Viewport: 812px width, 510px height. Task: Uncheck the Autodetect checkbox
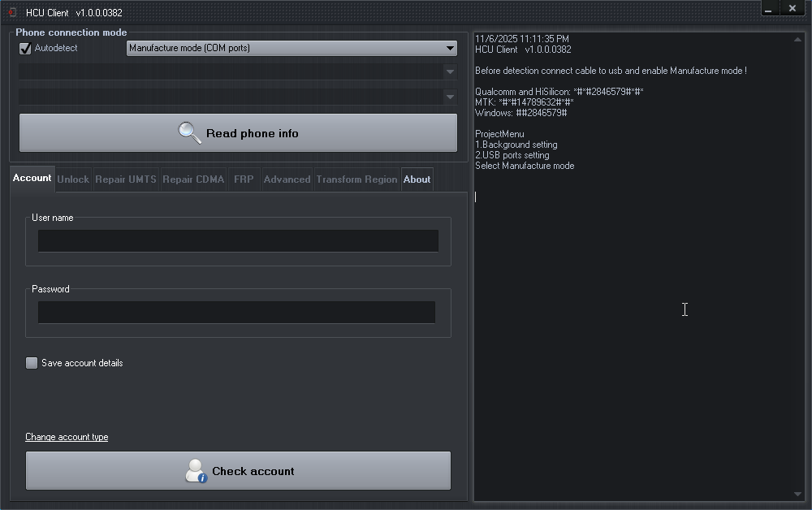click(x=25, y=48)
